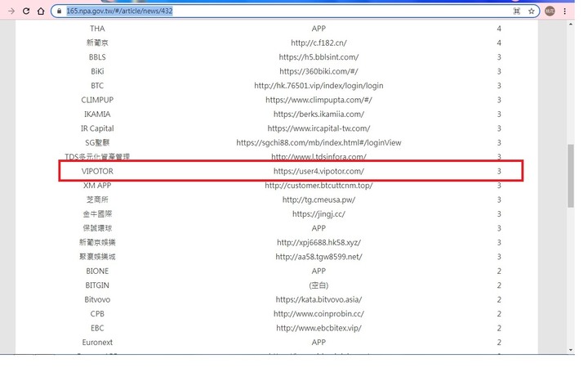Click the VIPOTOR name cell

coord(97,171)
